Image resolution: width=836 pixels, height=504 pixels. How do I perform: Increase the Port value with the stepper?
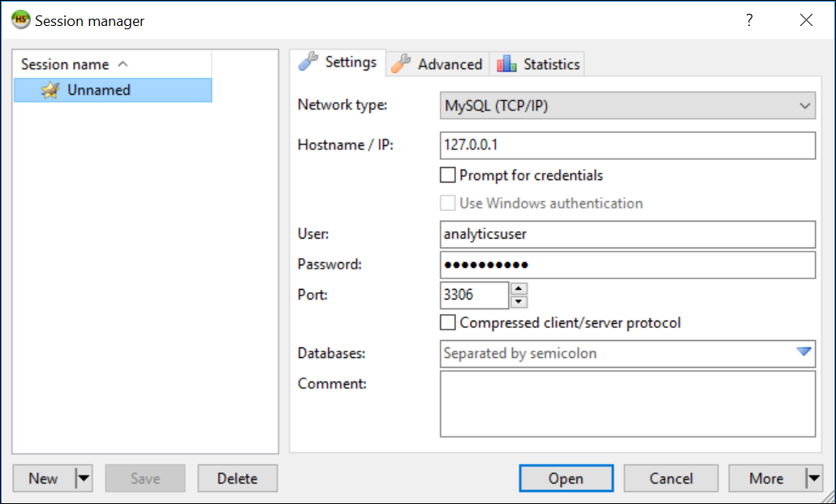(519, 290)
